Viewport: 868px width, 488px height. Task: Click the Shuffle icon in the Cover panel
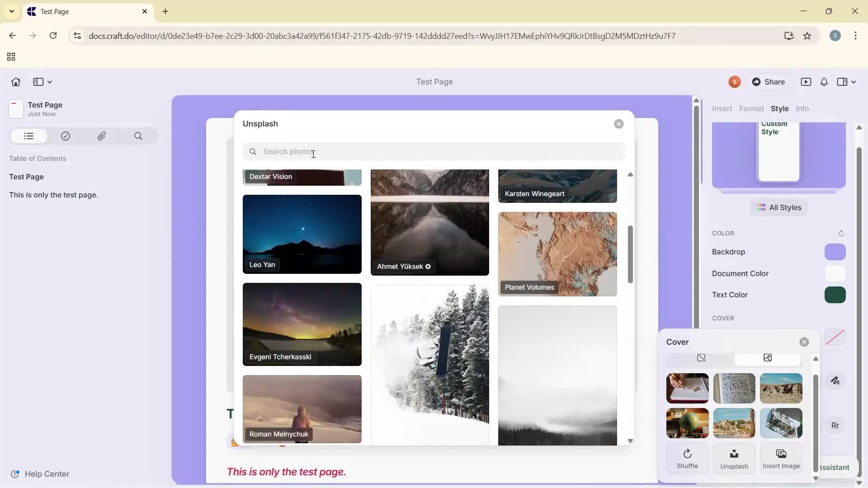pyautogui.click(x=687, y=454)
